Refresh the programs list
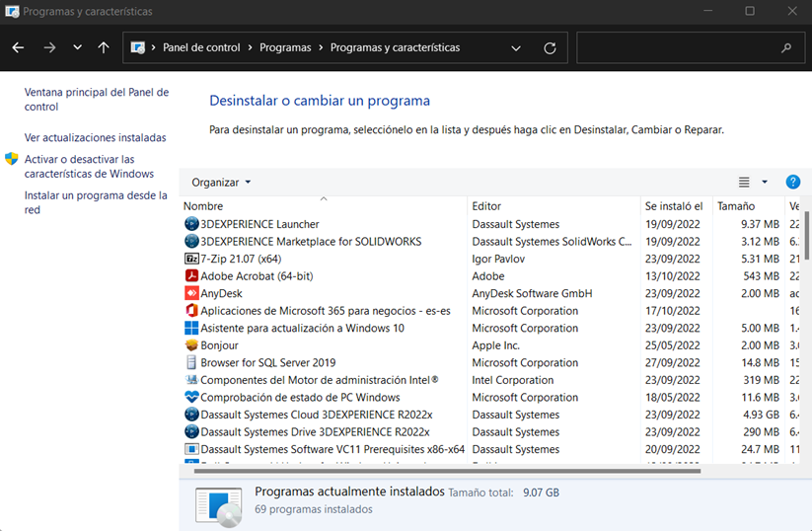The height and width of the screenshot is (531, 812). tap(550, 48)
